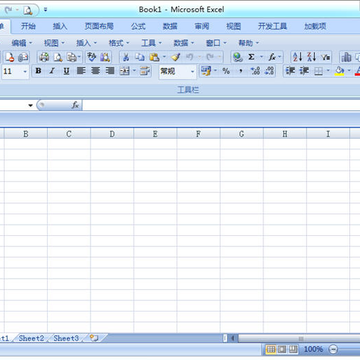360x360 pixels.
Task: Expand the AutoSum dropdown arrow
Action: (261, 57)
